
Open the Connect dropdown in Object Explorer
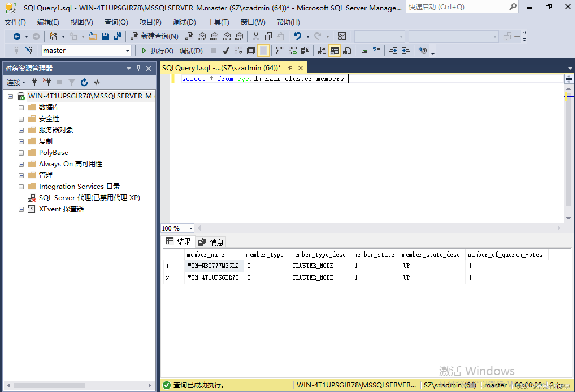coord(16,82)
